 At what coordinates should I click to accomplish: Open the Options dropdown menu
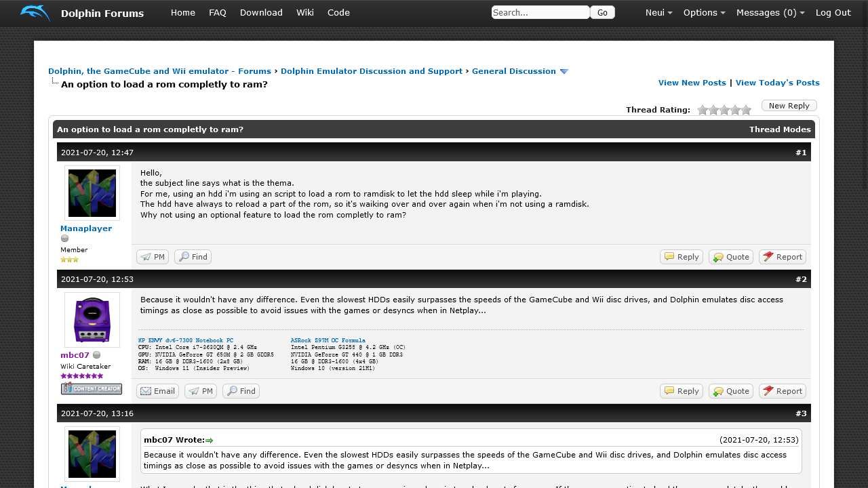click(704, 13)
